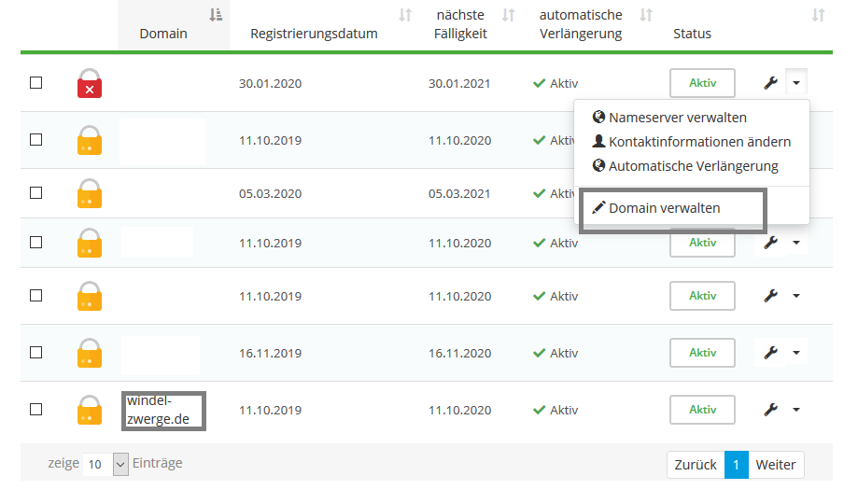The image size is (858, 504).
Task: Click the orange padlock beside windel-zwerge.de
Action: [x=90, y=410]
